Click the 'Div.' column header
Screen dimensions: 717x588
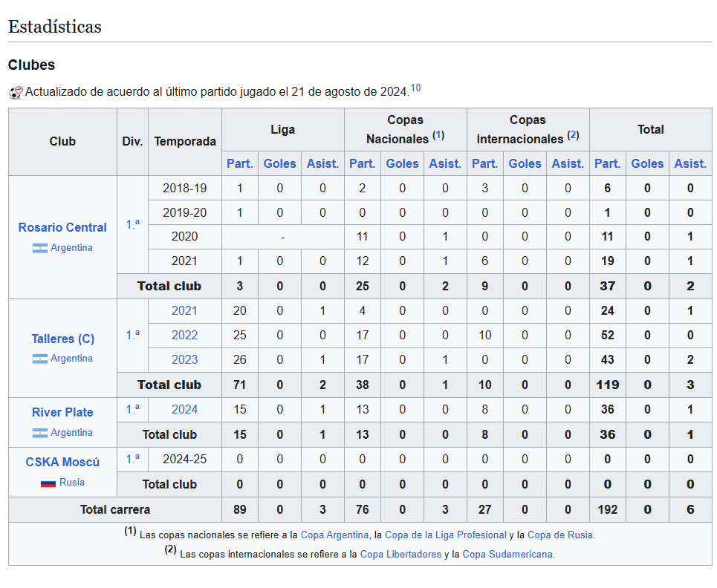[x=132, y=142]
